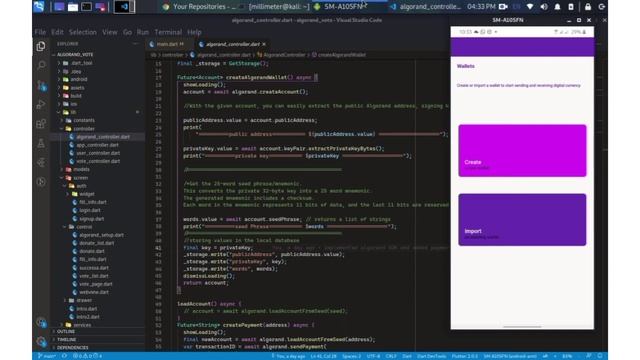Screen dimensions: 640x360
Task: Launch the terminal emulator from Kali panel
Action: click(86, 7)
